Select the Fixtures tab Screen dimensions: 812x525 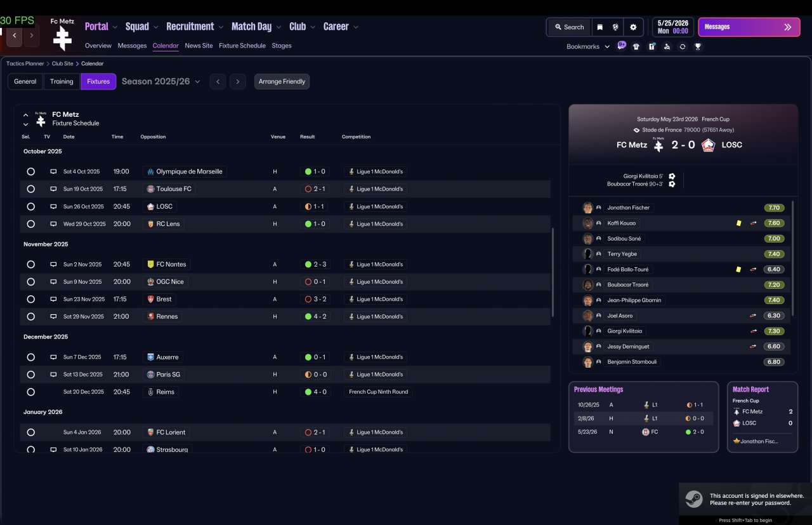click(x=98, y=81)
